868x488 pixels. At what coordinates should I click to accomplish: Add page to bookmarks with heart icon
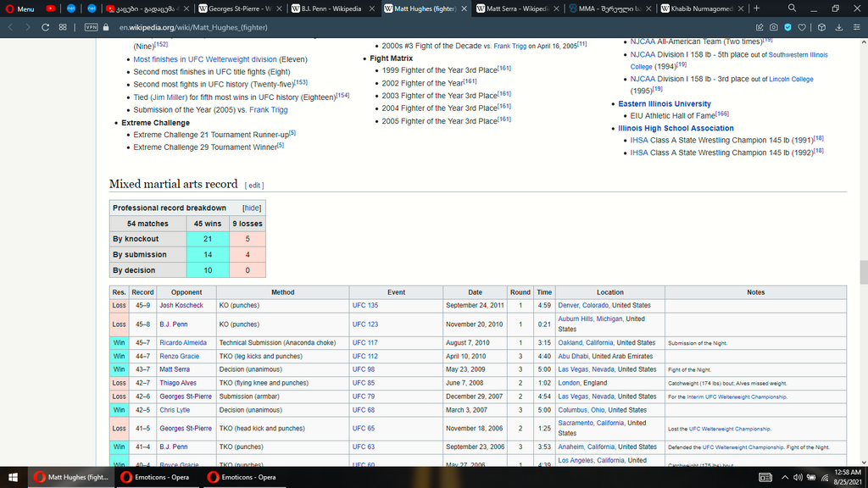pyautogui.click(x=802, y=27)
